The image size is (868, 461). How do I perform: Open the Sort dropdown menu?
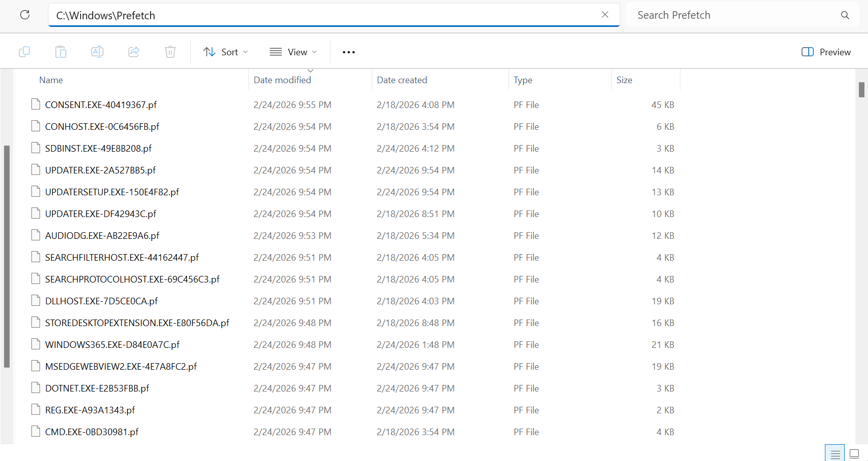coord(226,52)
